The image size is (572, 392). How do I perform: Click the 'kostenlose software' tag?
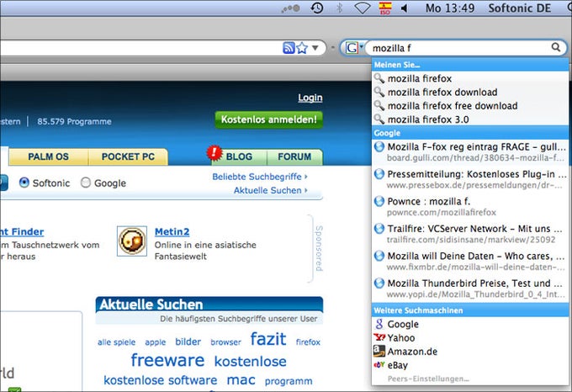tap(160, 380)
